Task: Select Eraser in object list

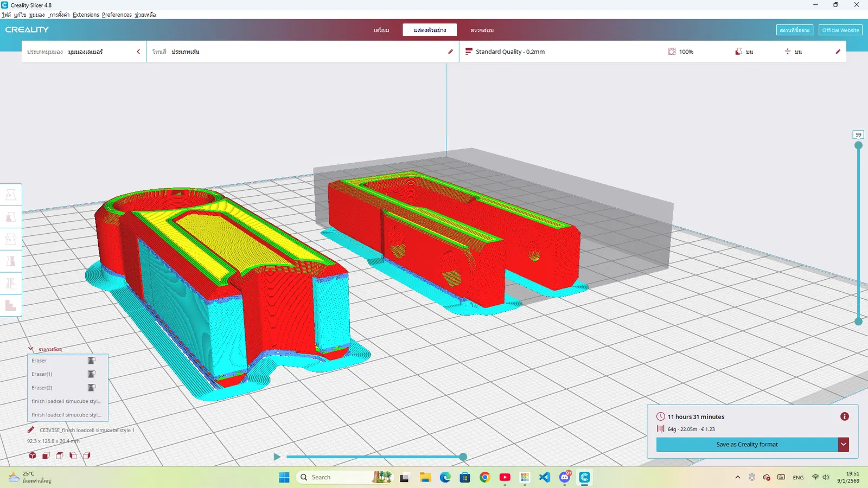Action: 68,361
